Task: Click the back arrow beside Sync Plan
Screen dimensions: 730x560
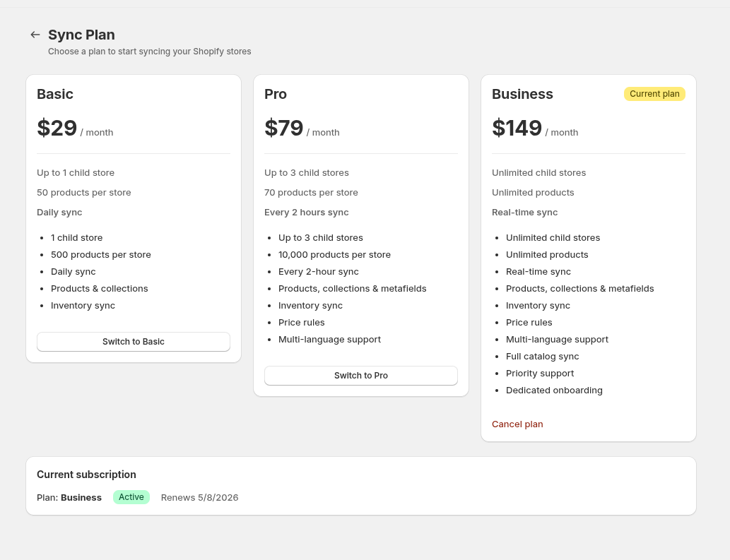Action: click(x=35, y=35)
